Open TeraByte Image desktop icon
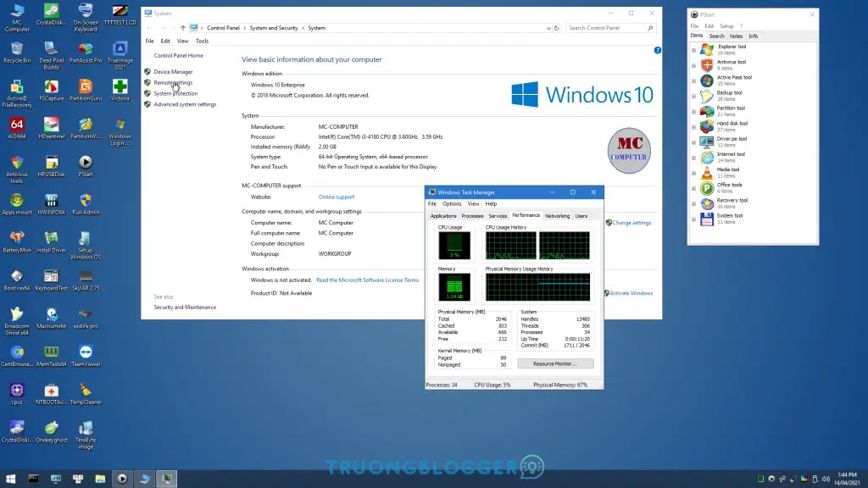This screenshot has width=868, height=488. point(86,435)
